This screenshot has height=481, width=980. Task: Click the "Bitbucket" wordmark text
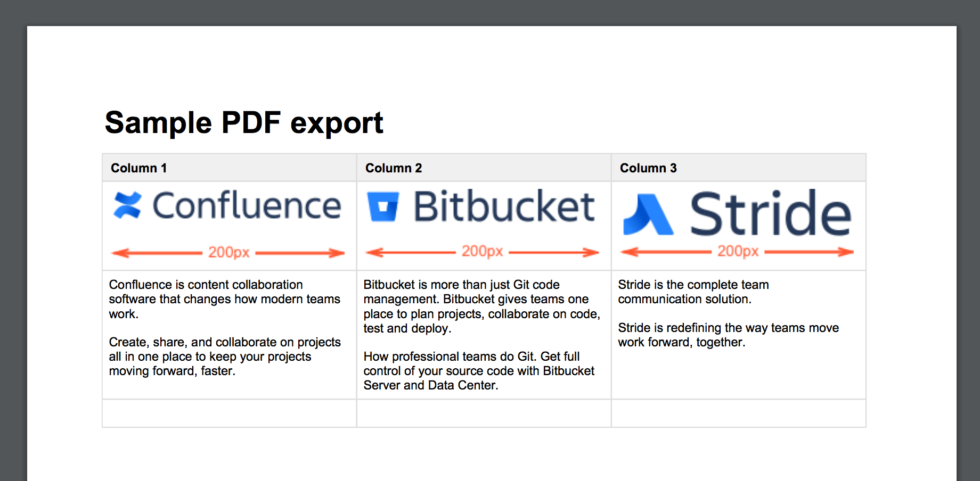(x=504, y=206)
